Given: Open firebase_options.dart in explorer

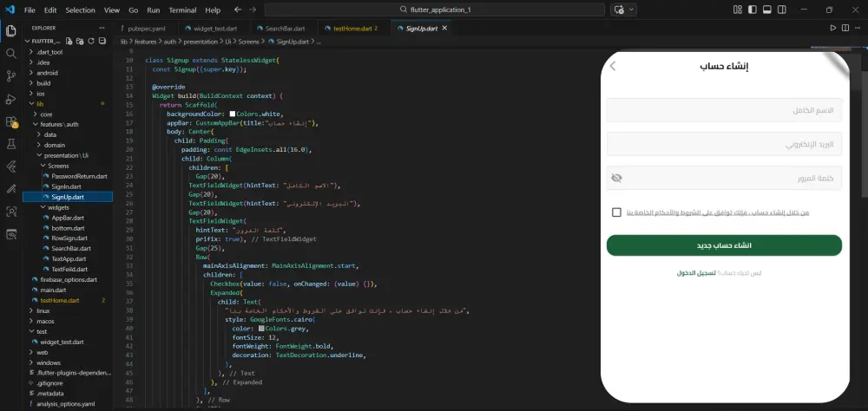Looking at the screenshot, I should point(68,279).
